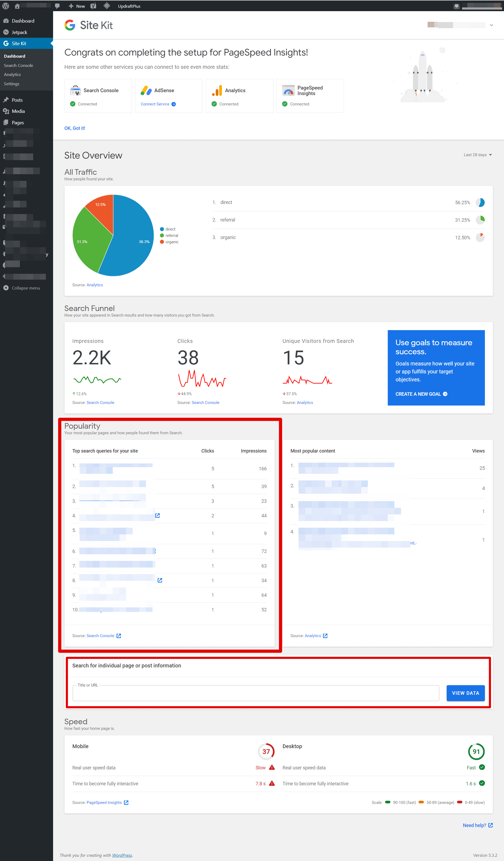This screenshot has height=861, width=504.
Task: Open the Last 28 days date dropdown
Action: pos(478,155)
